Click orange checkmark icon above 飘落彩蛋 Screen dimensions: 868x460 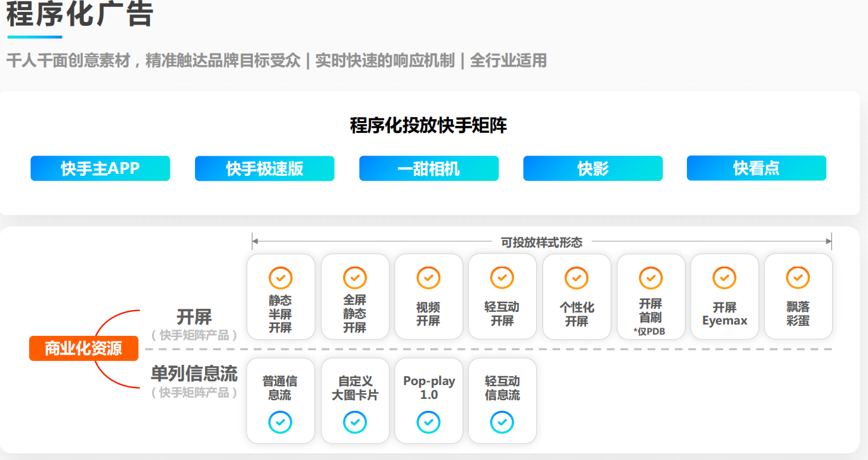pos(798,277)
